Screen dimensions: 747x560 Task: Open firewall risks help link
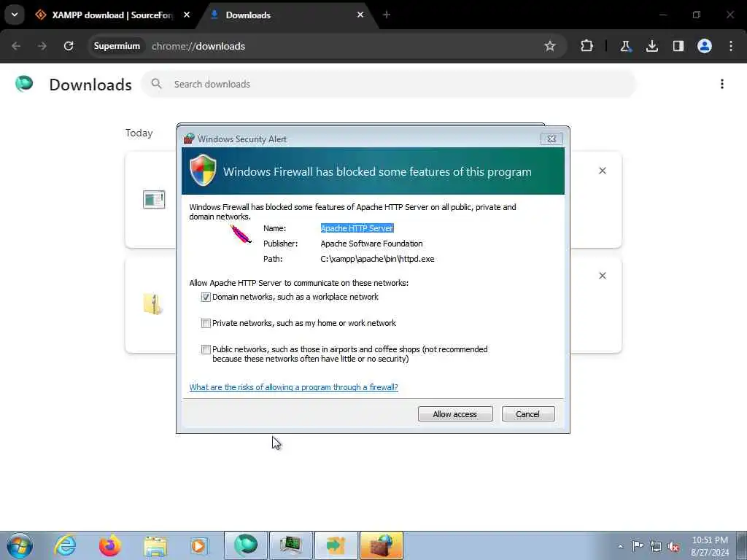tap(293, 387)
